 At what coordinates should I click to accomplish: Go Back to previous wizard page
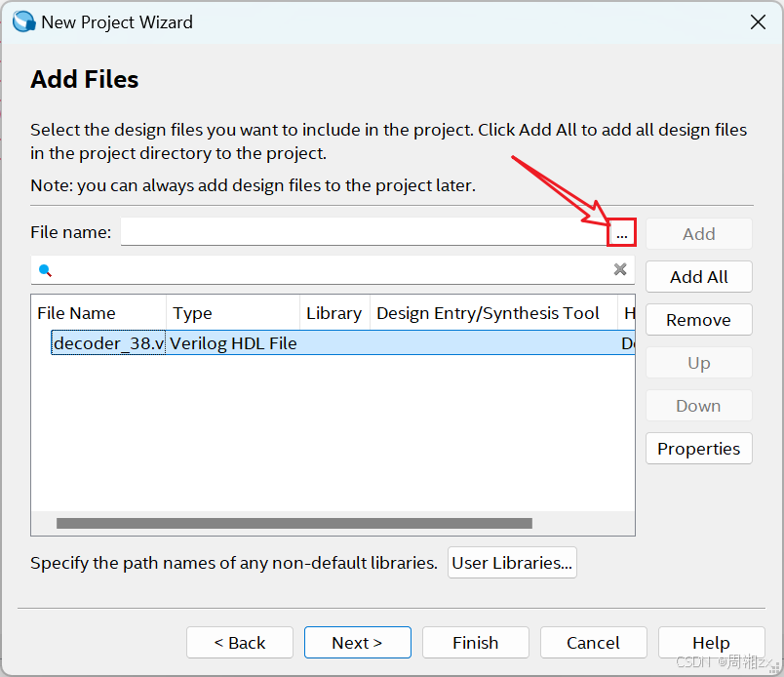[x=240, y=643]
